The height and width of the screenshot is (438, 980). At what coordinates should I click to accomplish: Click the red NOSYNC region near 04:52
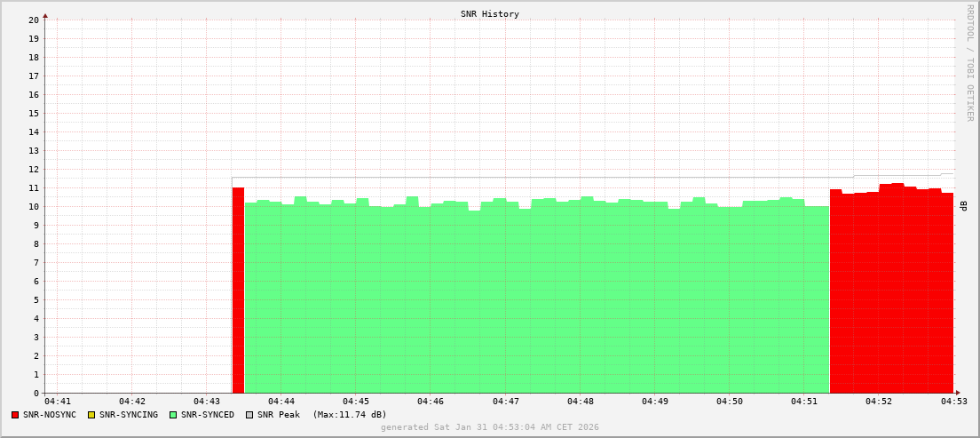(888, 293)
